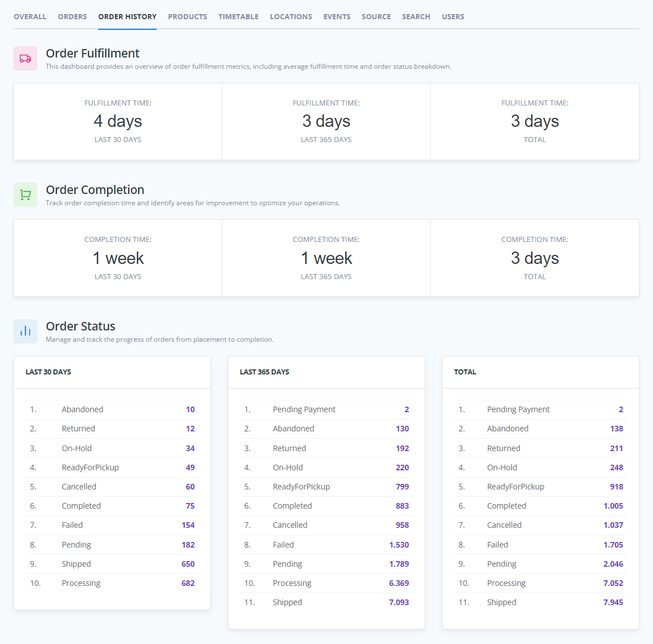Click Pending value 182 in Last 30 Days
Viewport: 653px width, 644px height.
click(188, 544)
